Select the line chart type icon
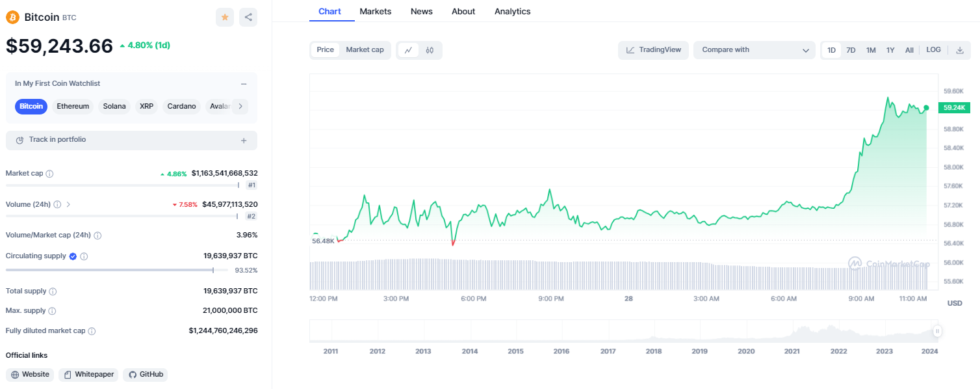The width and height of the screenshot is (980, 389). pos(408,50)
